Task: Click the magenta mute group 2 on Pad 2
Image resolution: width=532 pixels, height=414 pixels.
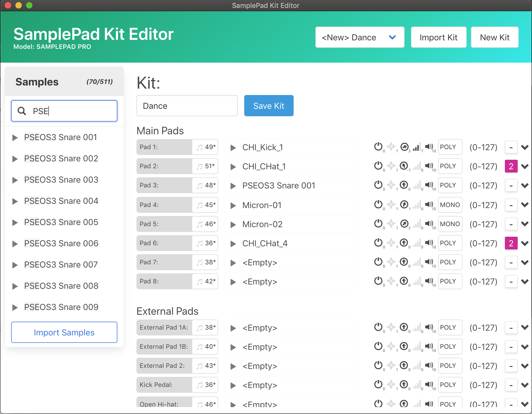Action: [x=511, y=166]
